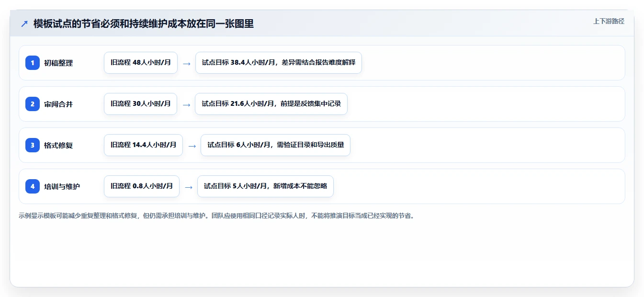Viewport: 644px width, 297px height.
Task: Click the 旧流程 14.4人小时/月 box
Action: coord(143,145)
